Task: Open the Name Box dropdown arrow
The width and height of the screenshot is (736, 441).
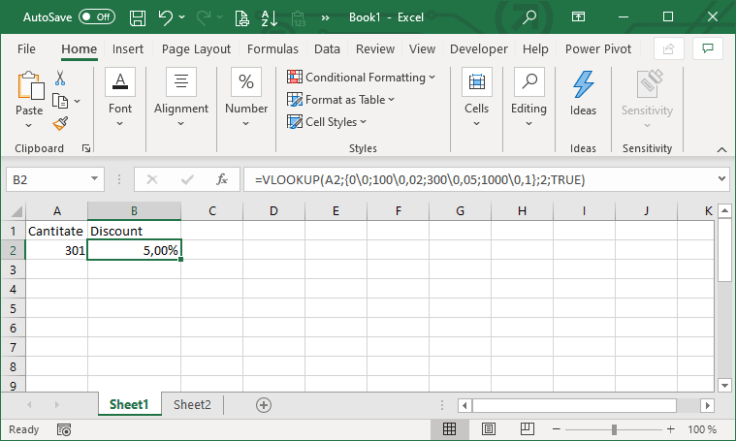Action: [95, 180]
